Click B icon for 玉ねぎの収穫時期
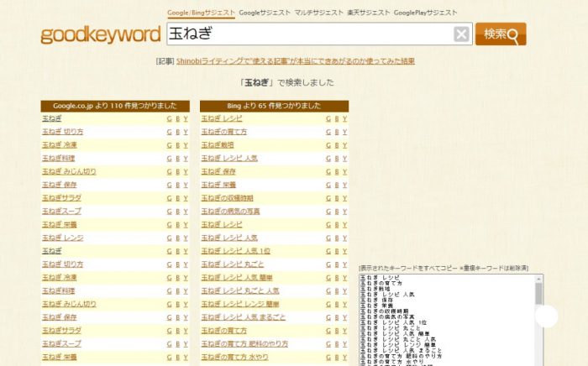This screenshot has width=588, height=366. [337, 198]
